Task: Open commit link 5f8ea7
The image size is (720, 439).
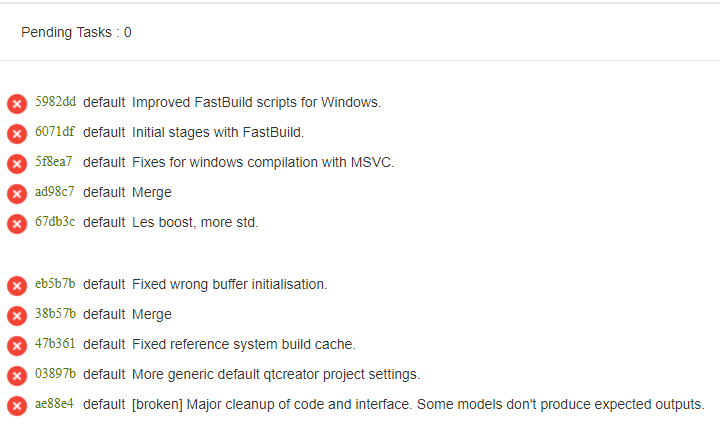Action: 54,162
